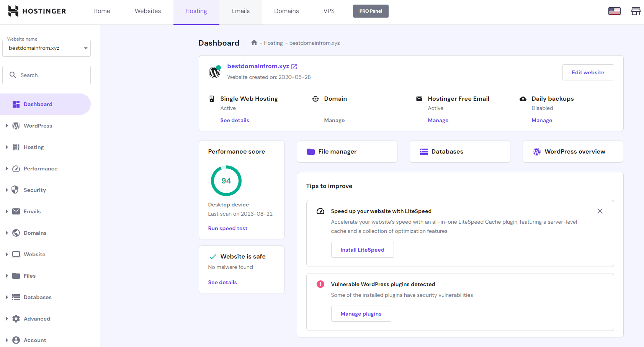Click the Hostinger logo
This screenshot has width=644, height=347.
37,11
